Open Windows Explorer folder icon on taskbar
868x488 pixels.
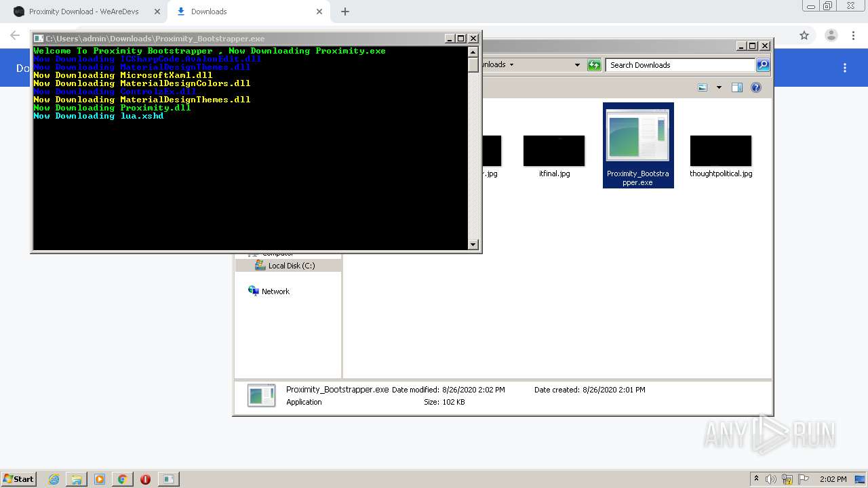77,479
